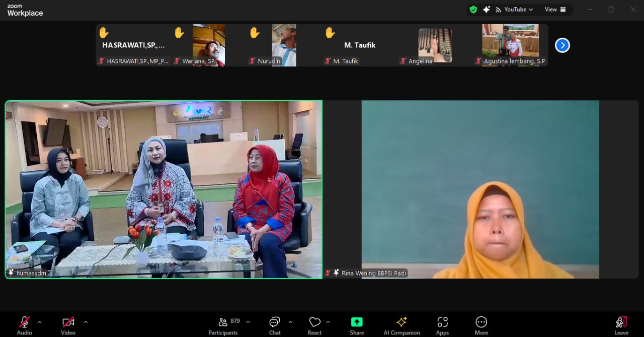Image resolution: width=644 pixels, height=337 pixels.
Task: Open the View layout menu
Action: coord(555,10)
